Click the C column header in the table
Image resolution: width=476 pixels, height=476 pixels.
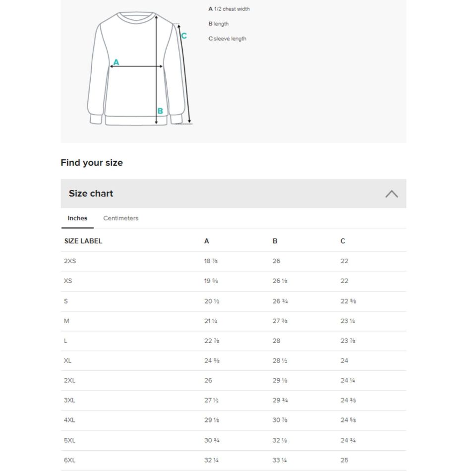[x=343, y=241]
